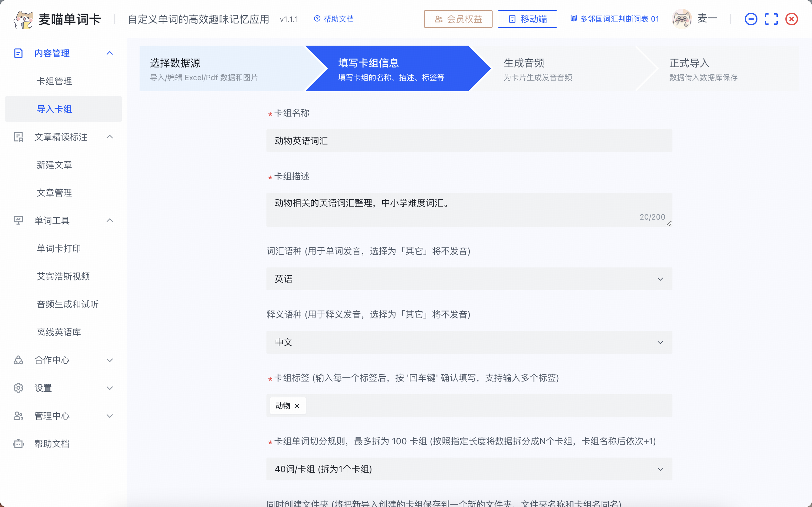The height and width of the screenshot is (507, 812).
Task: Click the 麦一 user avatar
Action: click(681, 18)
